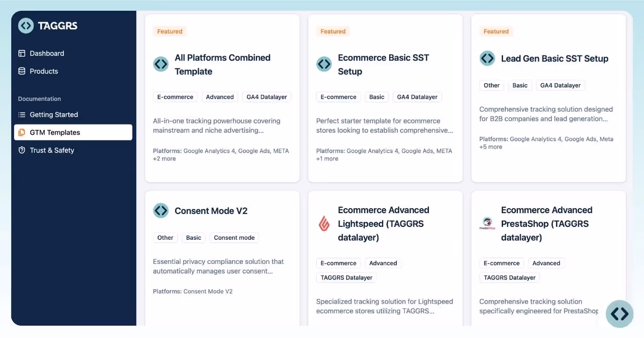Open All Platforms Combined Template title

click(x=223, y=64)
